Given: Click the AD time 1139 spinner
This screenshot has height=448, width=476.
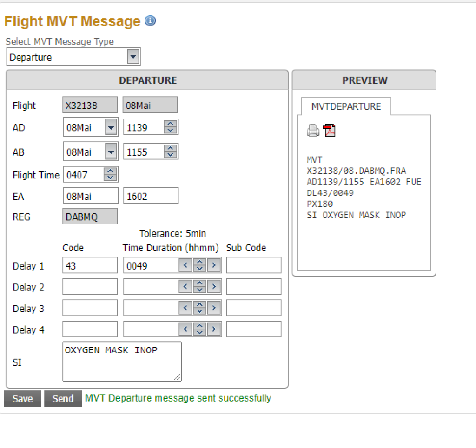Looking at the screenshot, I should coord(171,127).
